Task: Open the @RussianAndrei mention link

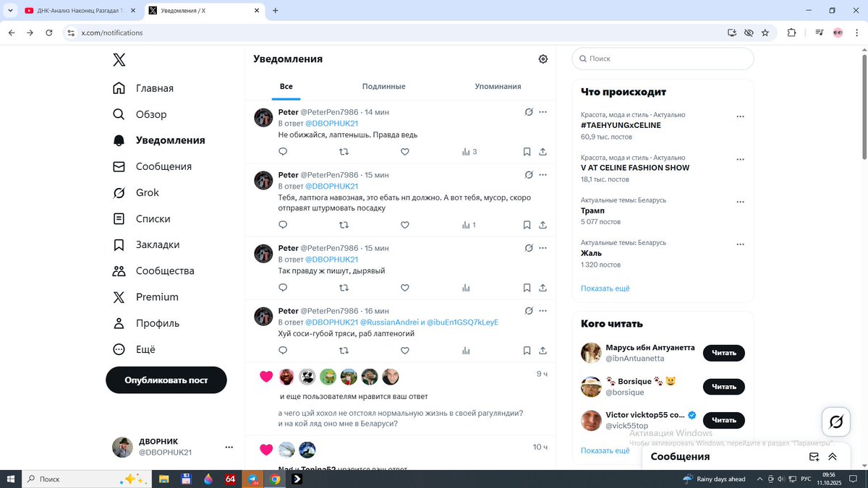Action: click(388, 322)
